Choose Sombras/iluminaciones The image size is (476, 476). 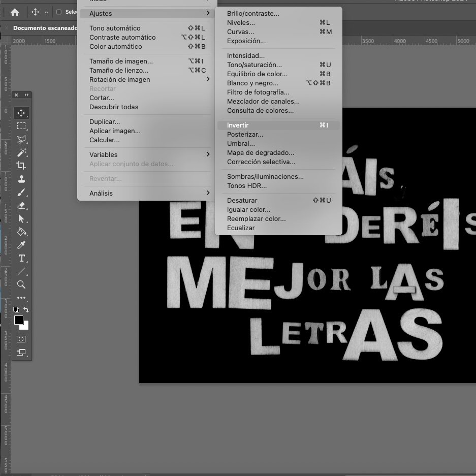coord(278,176)
